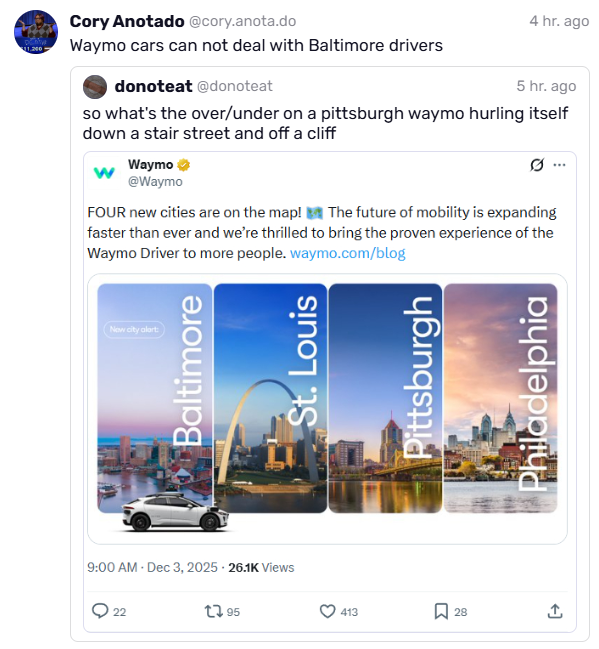The height and width of the screenshot is (649, 599).
Task: Click the @cory.anota.do handle
Action: coord(243,21)
